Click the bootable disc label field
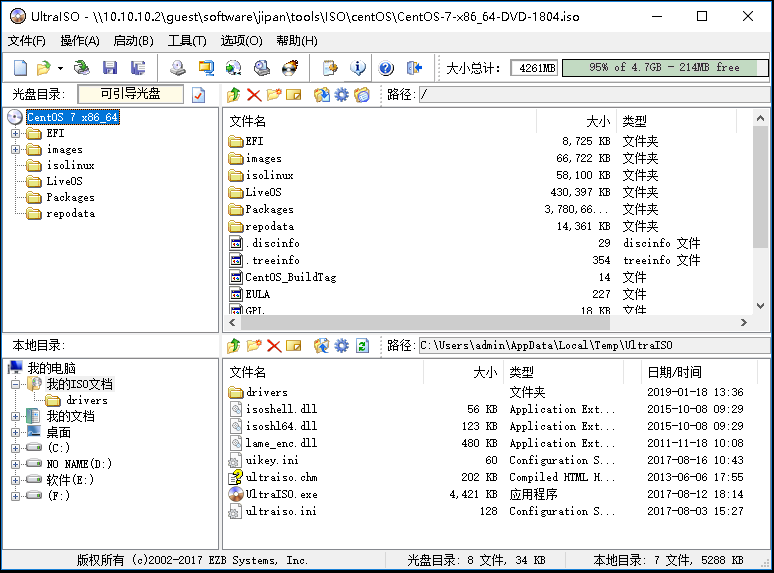Image resolution: width=774 pixels, height=573 pixels. 131,94
